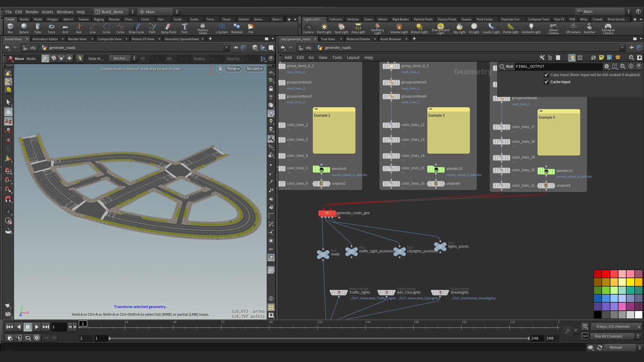Select the L-System shelf tool

[x=221, y=28]
